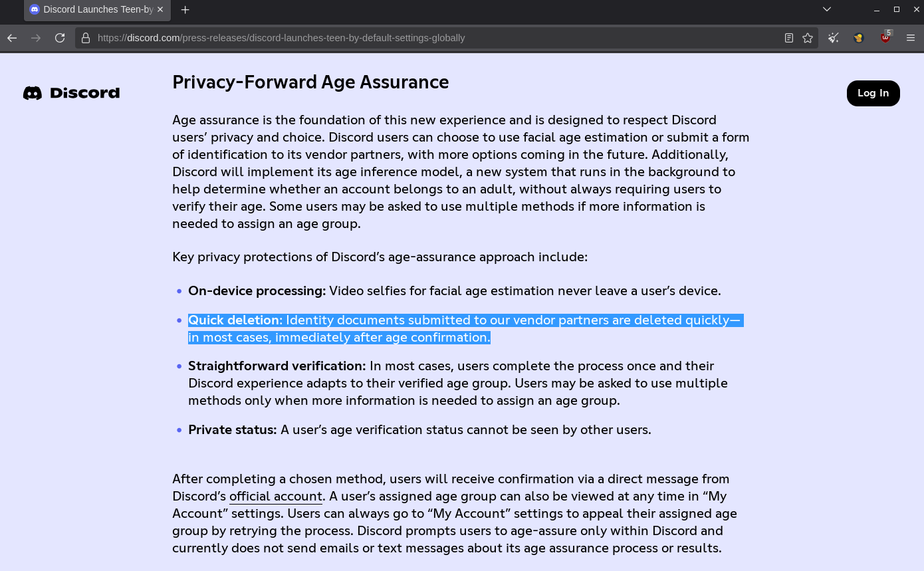Toggle reader view for this article

(789, 38)
